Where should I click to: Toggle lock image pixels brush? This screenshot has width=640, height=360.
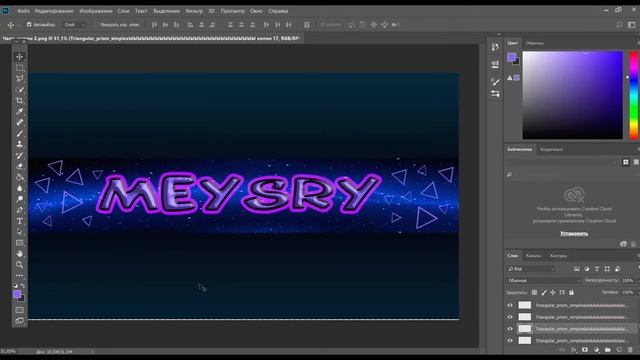pyautogui.click(x=544, y=293)
